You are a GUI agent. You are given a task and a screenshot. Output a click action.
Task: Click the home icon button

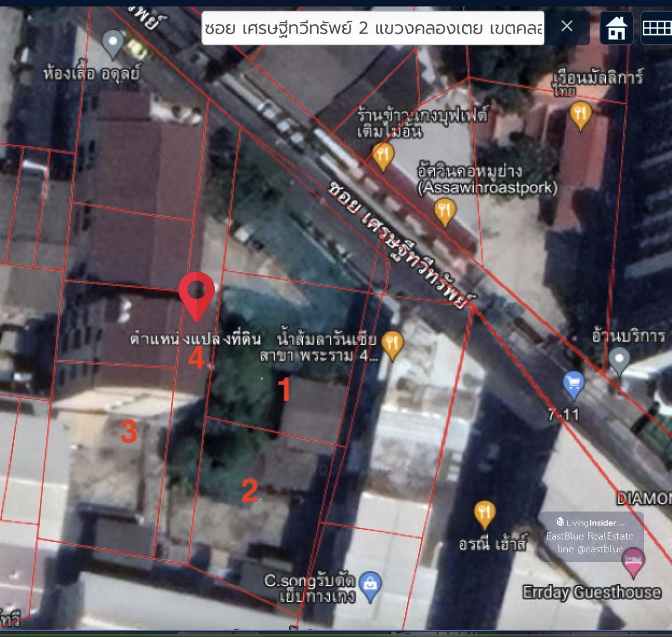[617, 28]
